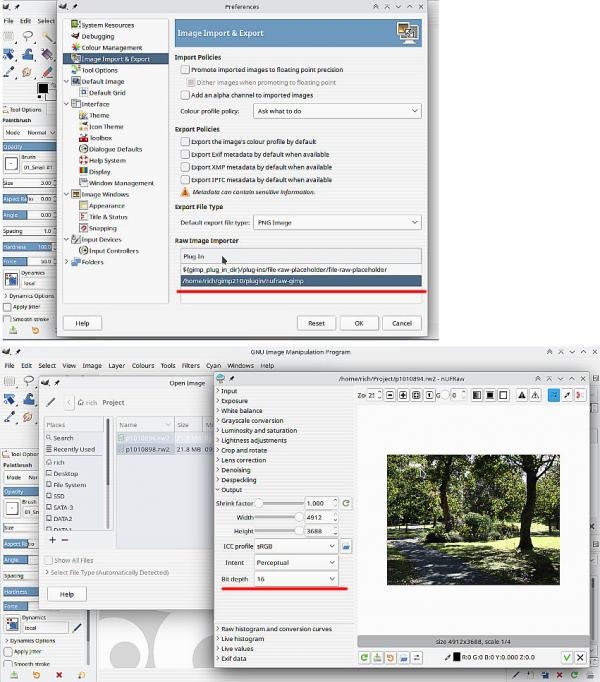Enable Add an alpha channel to imported images
The height and width of the screenshot is (682, 600).
tap(185, 95)
